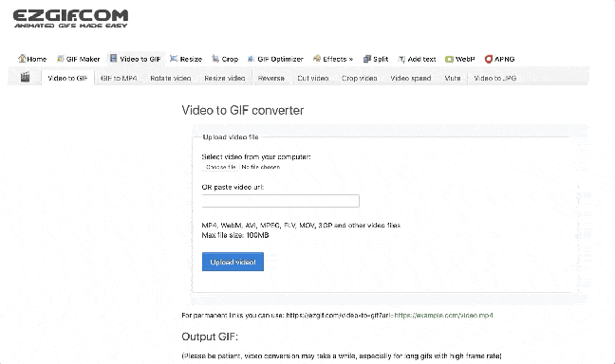Viewport: 615px width, 364px height.
Task: Switch to Rotate video tab
Action: 171,78
